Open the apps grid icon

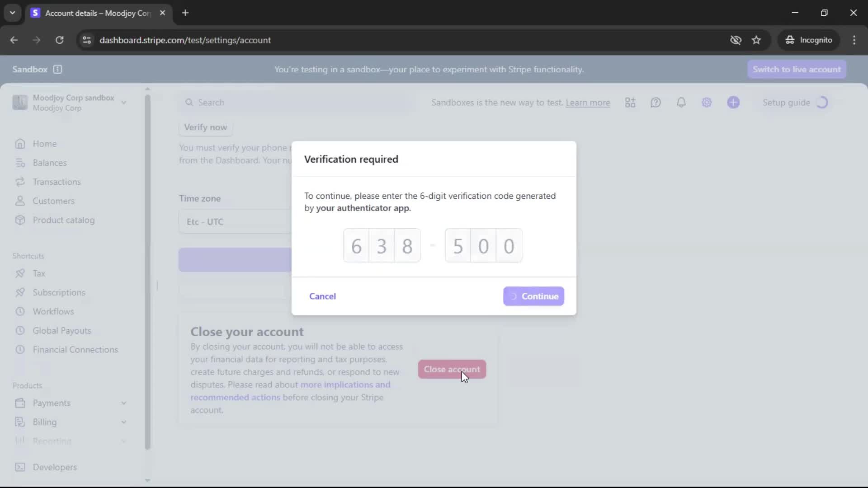point(630,103)
